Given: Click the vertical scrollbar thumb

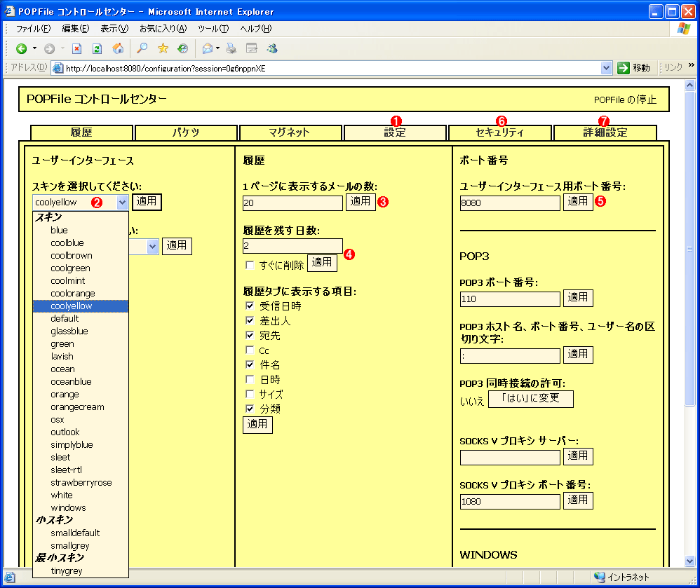Looking at the screenshot, I should (689, 249).
